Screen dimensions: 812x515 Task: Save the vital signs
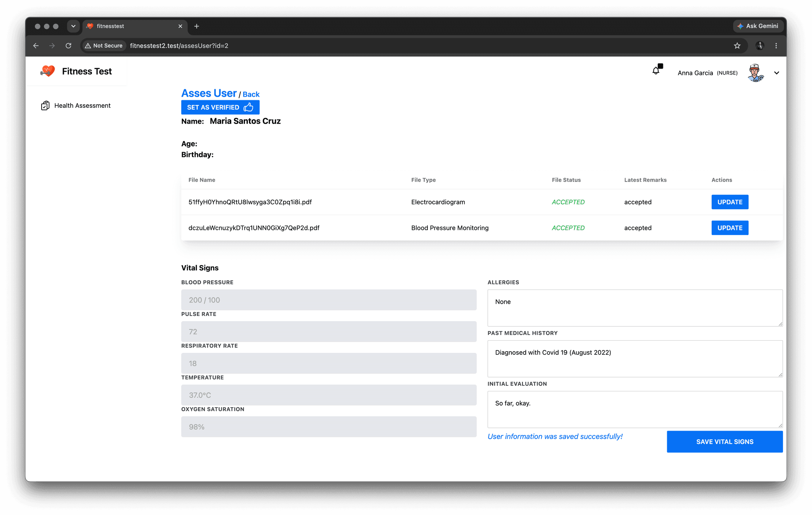tap(724, 442)
